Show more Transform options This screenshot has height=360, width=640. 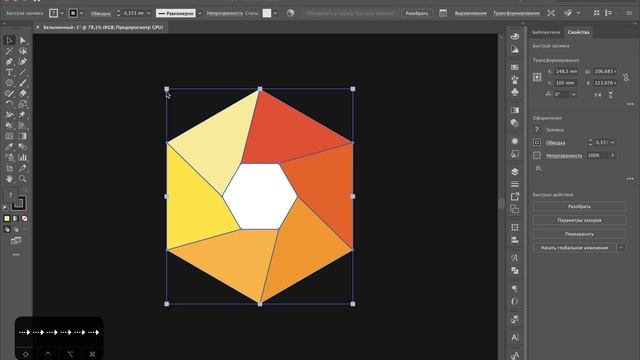(630, 104)
